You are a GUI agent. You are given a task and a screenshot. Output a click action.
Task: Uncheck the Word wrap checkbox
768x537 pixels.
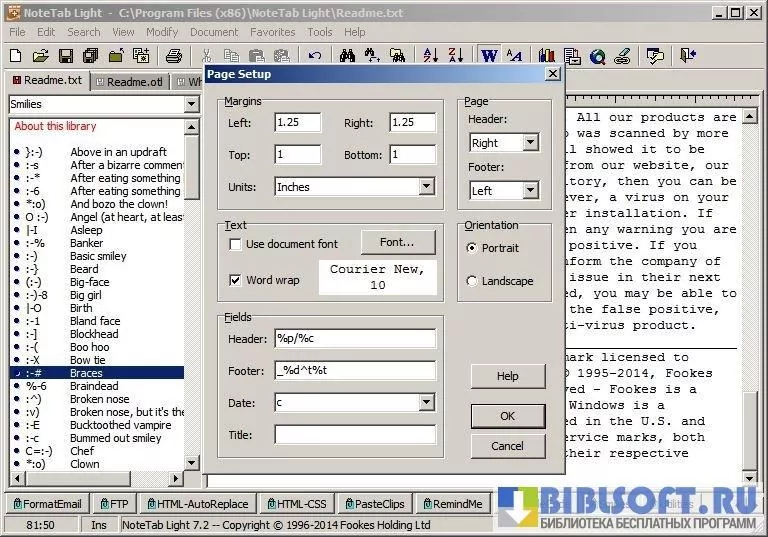pyautogui.click(x=235, y=280)
